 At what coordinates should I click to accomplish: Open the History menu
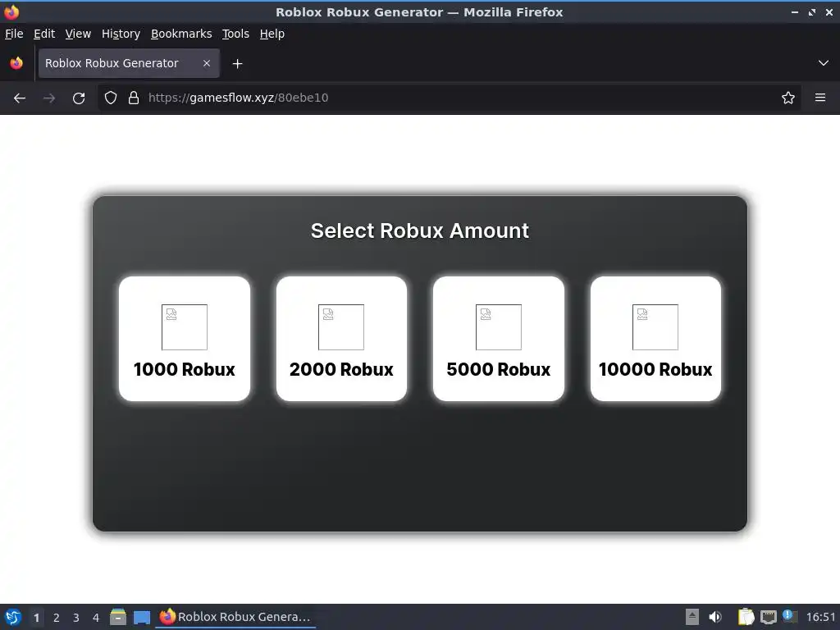tap(121, 34)
